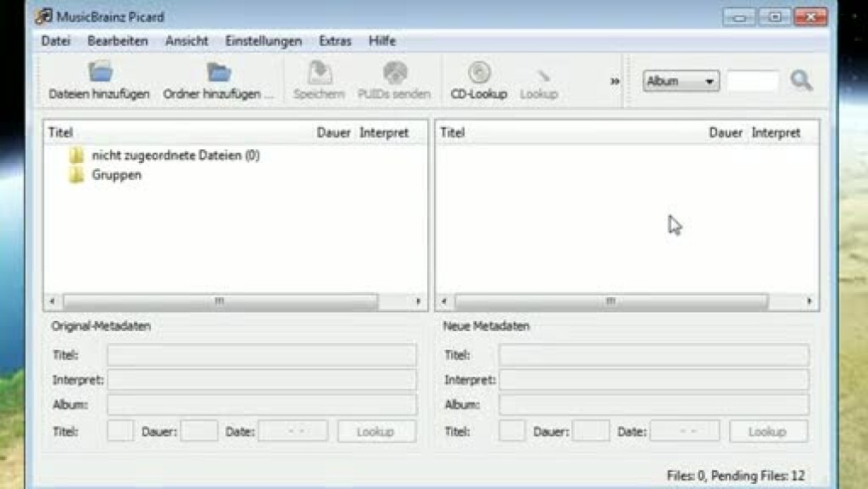Image resolution: width=868 pixels, height=489 pixels.
Task: Open the Datei menu
Action: click(55, 41)
